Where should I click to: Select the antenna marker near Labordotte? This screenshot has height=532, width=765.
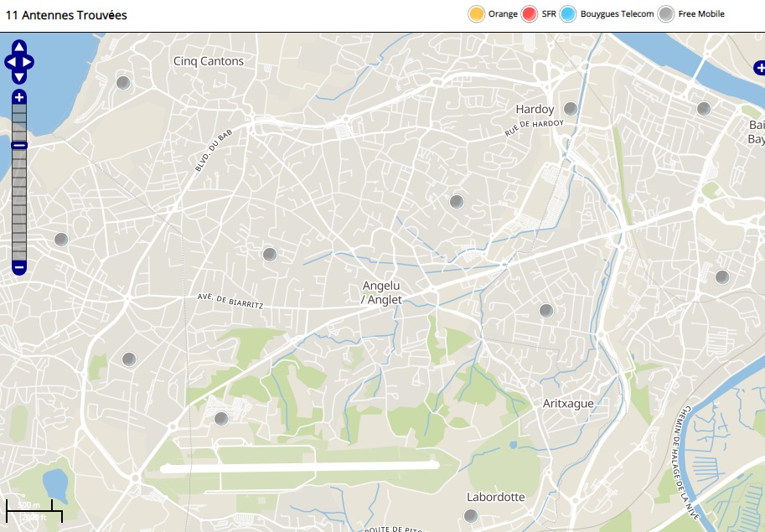[x=471, y=515]
